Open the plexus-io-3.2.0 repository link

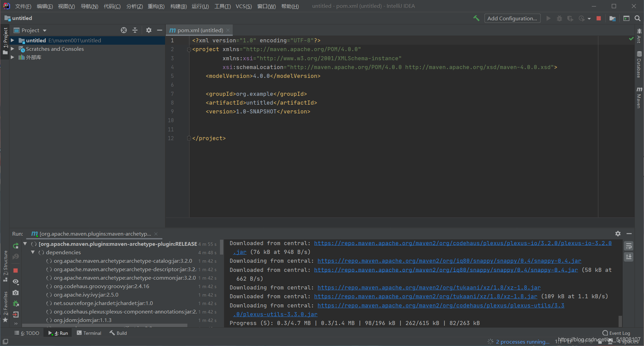point(463,243)
